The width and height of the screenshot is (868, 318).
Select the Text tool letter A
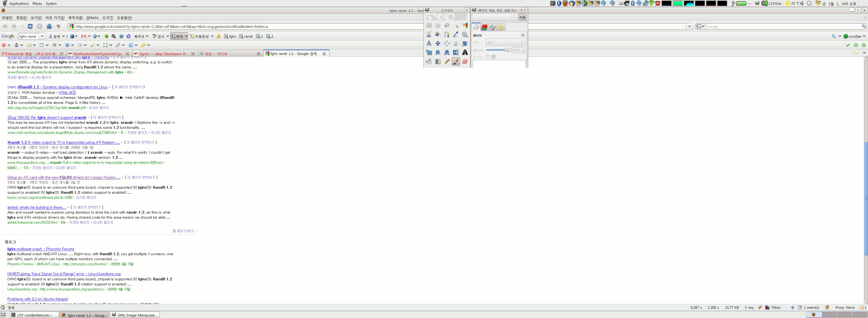465,52
